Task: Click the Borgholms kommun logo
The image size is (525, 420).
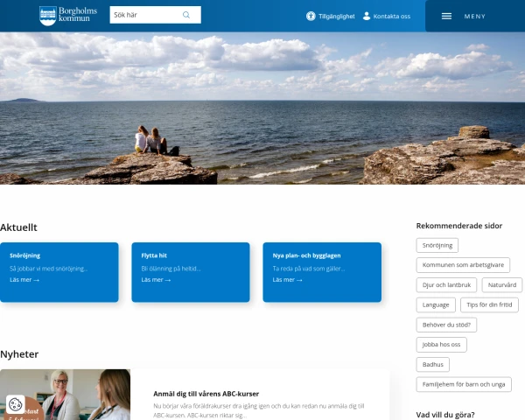Action: 68,16
